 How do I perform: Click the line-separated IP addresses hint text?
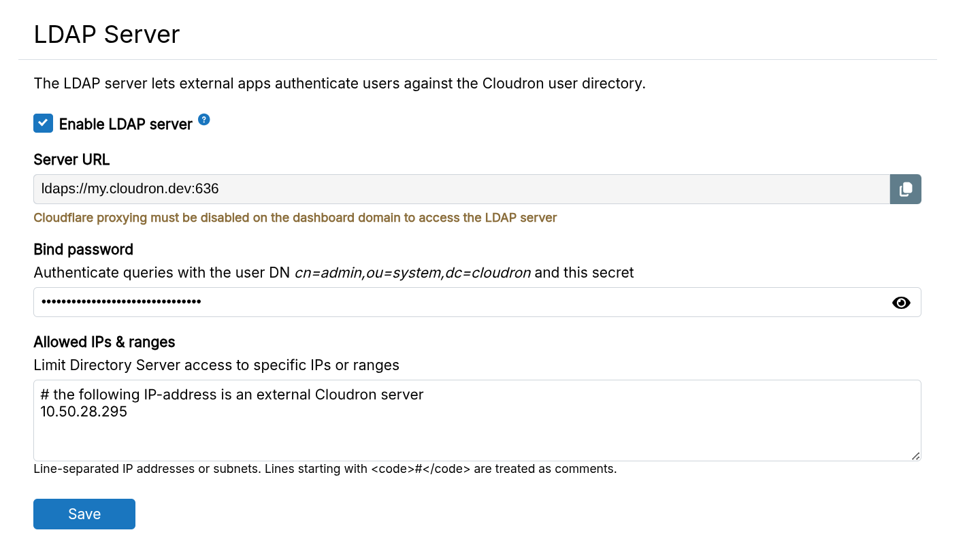(325, 469)
